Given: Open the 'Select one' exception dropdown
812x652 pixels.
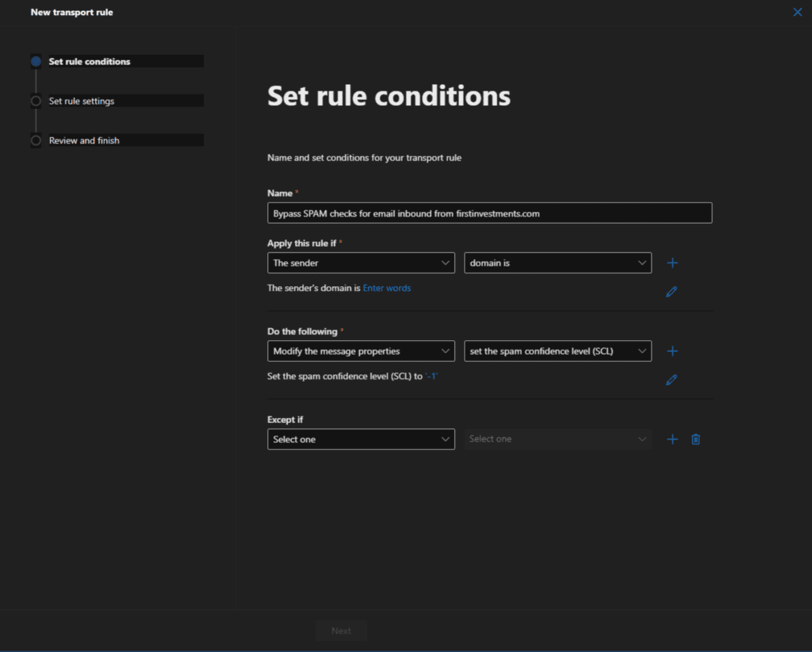Looking at the screenshot, I should tap(361, 439).
